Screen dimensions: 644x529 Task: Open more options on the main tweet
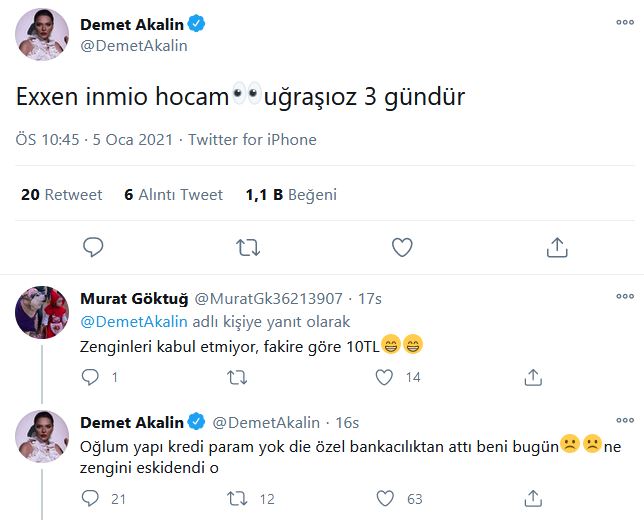(624, 21)
